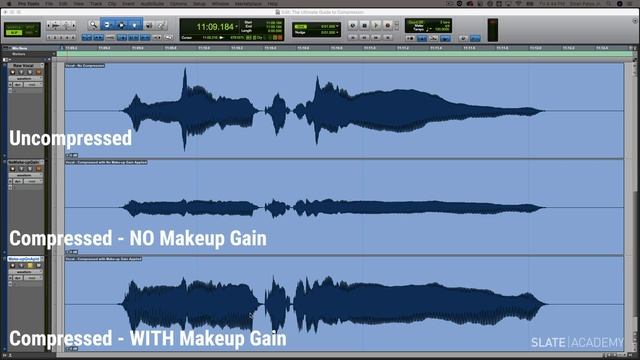Open the AudioSuite menu
Viewport: 640px width, 360px height.
click(152, 4)
